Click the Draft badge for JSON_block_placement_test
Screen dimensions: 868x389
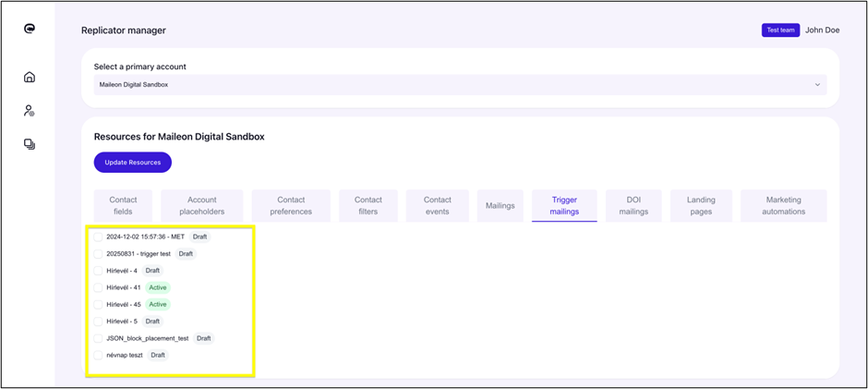coord(204,338)
